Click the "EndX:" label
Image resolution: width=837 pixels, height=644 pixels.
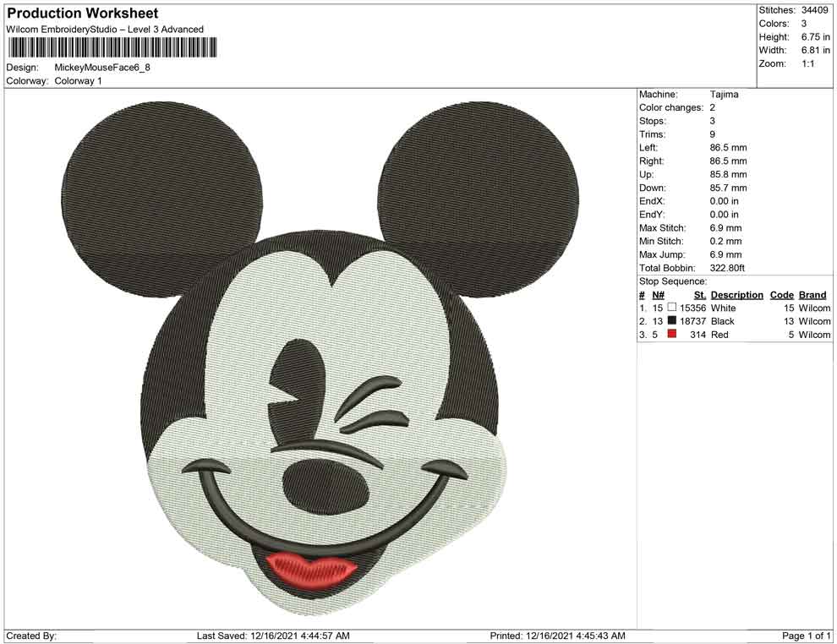click(652, 201)
